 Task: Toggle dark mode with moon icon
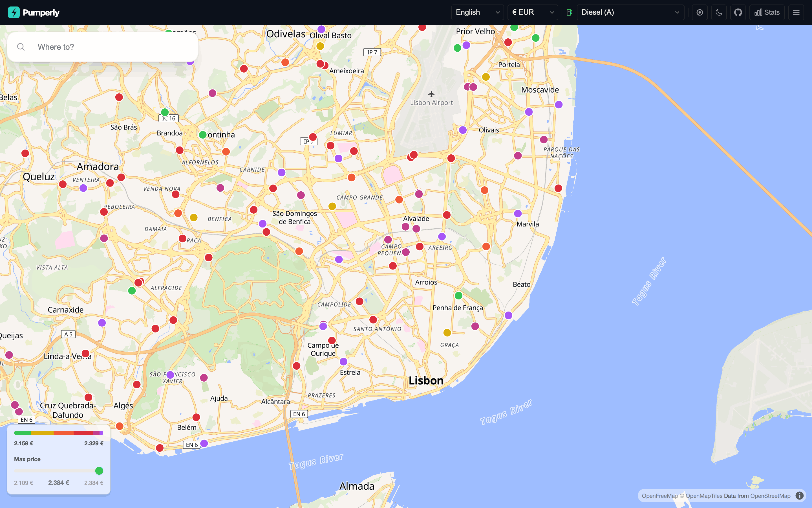tap(719, 12)
